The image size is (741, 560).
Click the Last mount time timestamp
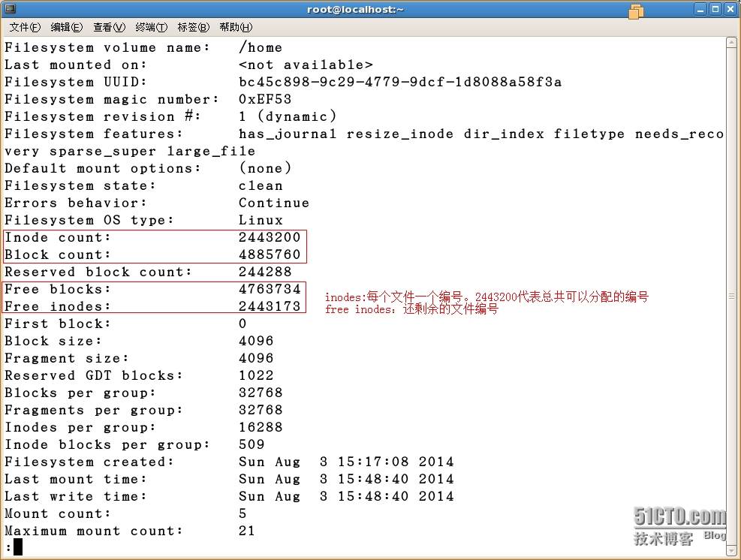pyautogui.click(x=346, y=479)
